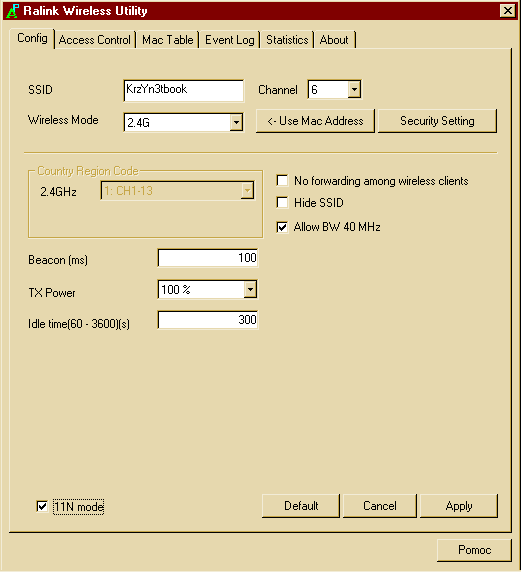Screen dimensions: 521x572
Task: Open the Access Control tab
Action: click(x=94, y=40)
